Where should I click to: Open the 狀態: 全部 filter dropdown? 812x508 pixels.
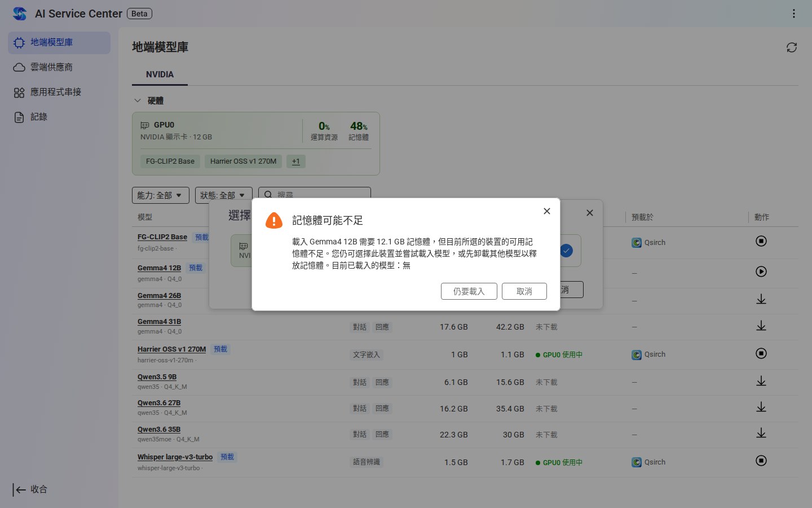coord(224,195)
